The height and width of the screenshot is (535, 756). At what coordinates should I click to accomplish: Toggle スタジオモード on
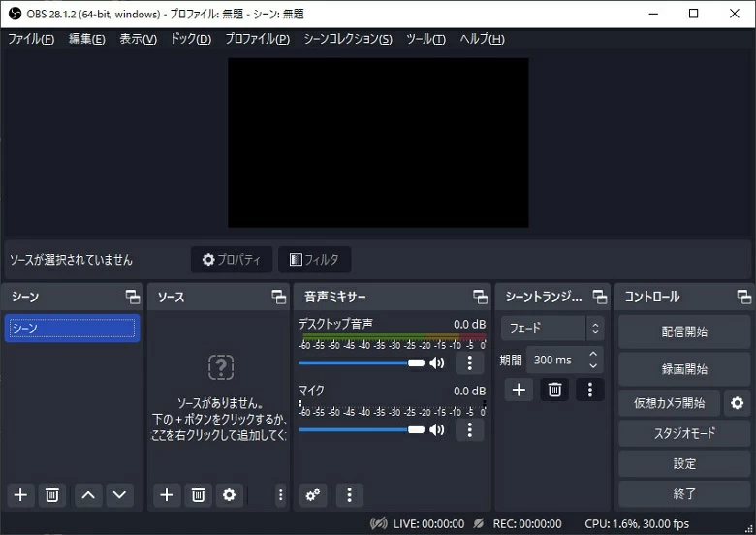(684, 433)
